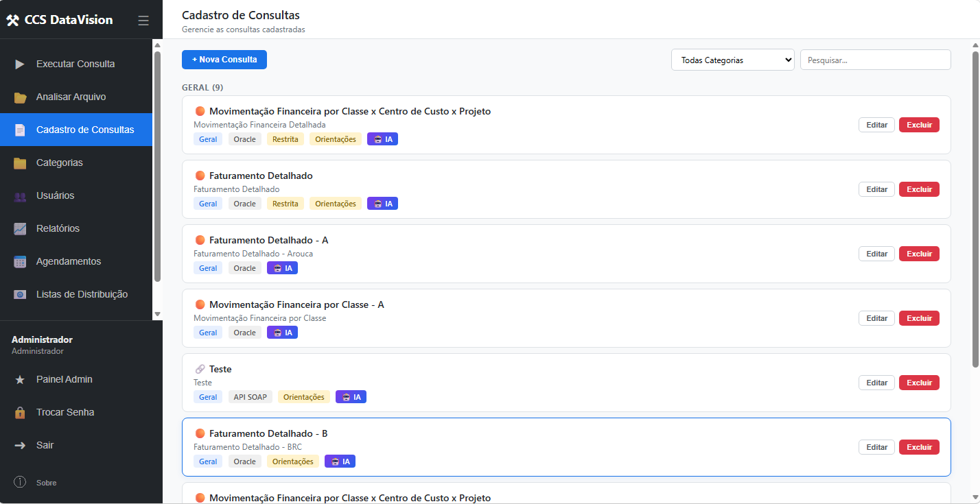Click Excluir on the Teste query
980x504 pixels.
click(919, 383)
